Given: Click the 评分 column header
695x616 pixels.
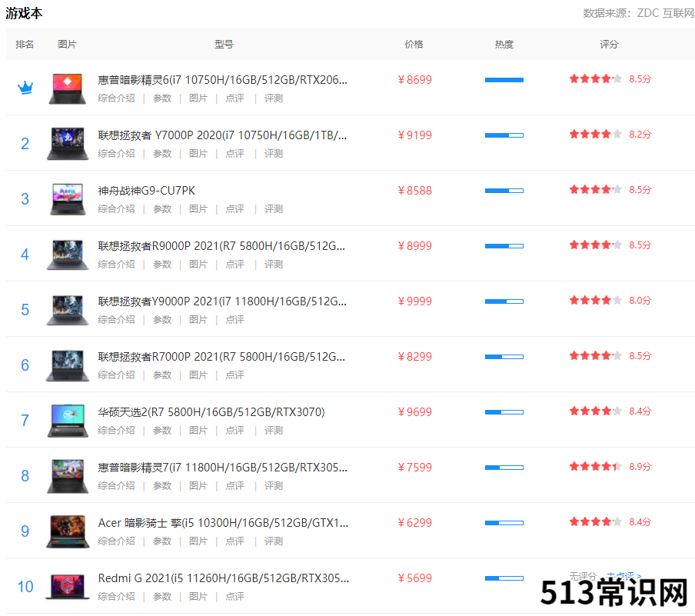Looking at the screenshot, I should click(609, 45).
